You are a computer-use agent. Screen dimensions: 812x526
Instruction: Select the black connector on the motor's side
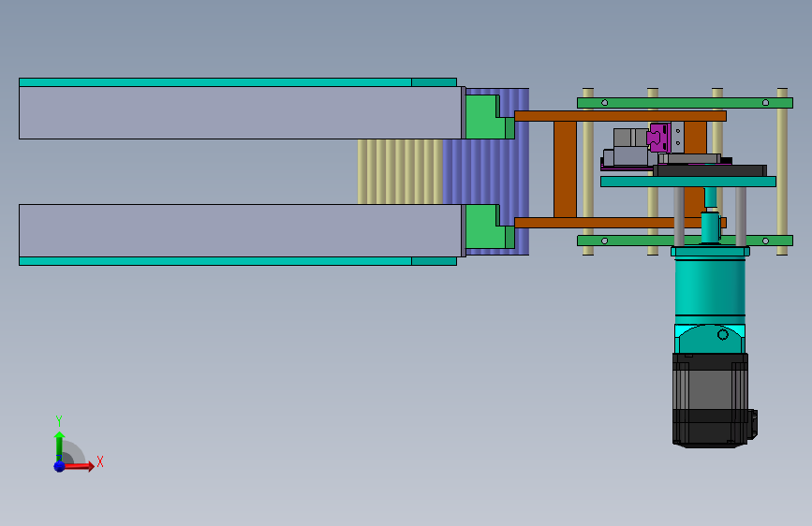pos(753,424)
